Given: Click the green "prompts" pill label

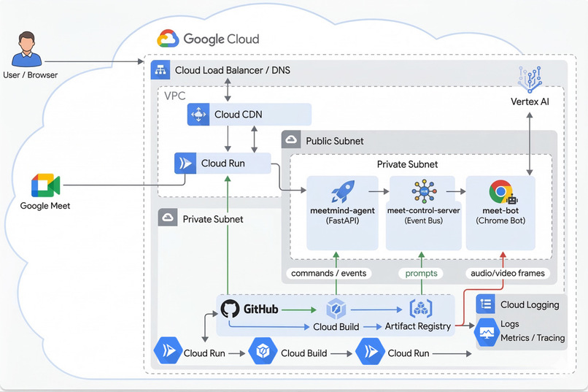Looking at the screenshot, I should (x=421, y=273).
